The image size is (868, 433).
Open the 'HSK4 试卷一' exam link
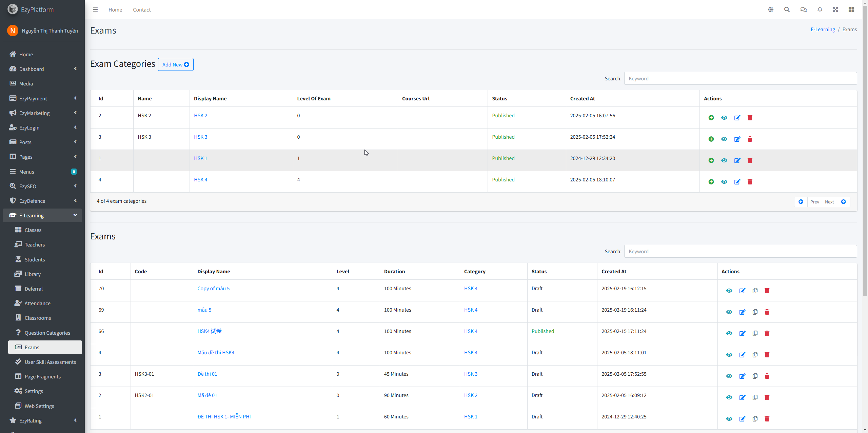coord(212,331)
